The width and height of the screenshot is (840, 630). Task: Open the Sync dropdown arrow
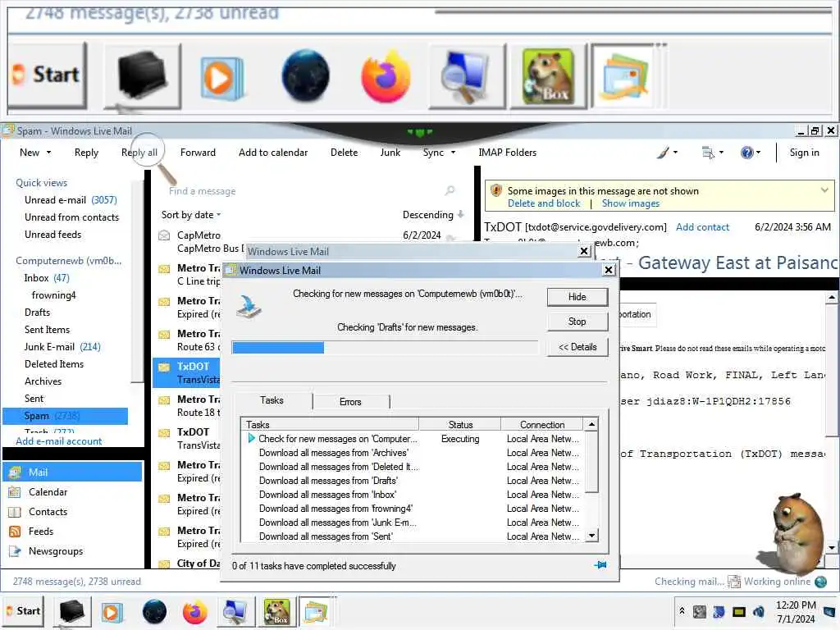tap(453, 153)
